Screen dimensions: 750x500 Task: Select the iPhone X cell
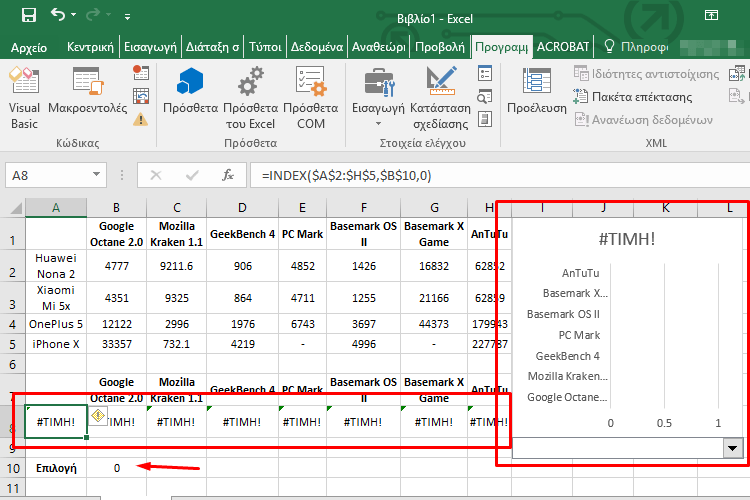tap(56, 344)
